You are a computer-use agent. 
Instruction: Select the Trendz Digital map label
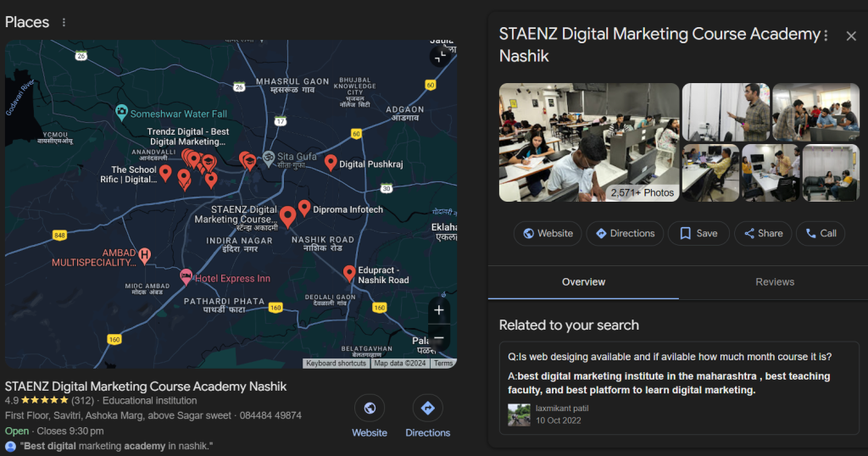(x=187, y=136)
